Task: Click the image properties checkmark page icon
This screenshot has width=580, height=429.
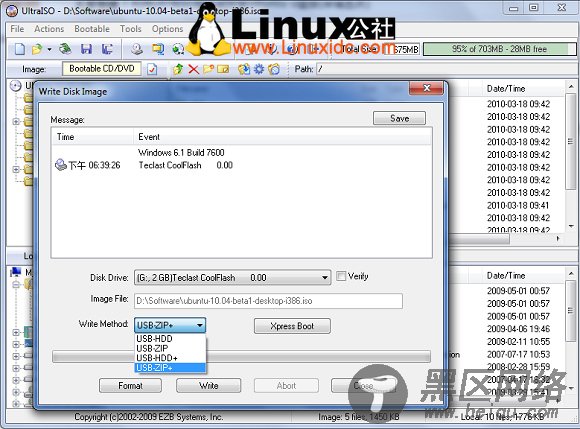Action: 152,69
